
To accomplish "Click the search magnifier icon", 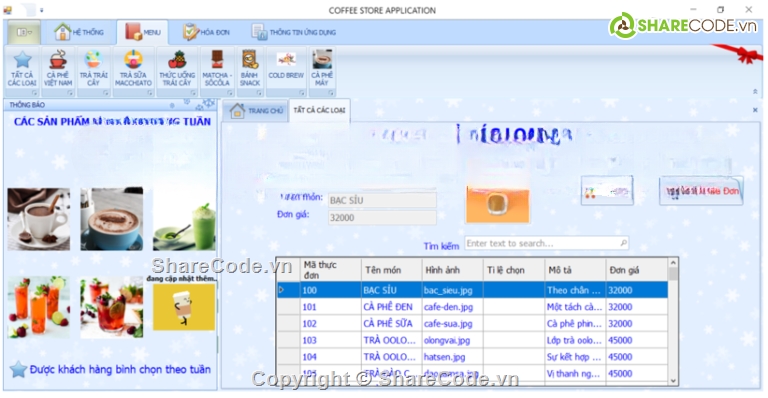I will [623, 243].
